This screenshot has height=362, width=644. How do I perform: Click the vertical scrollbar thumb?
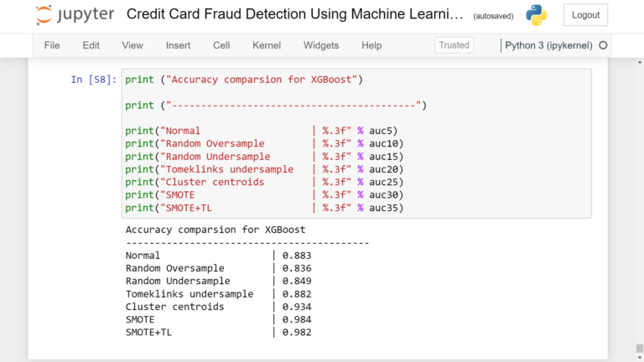pyautogui.click(x=640, y=349)
